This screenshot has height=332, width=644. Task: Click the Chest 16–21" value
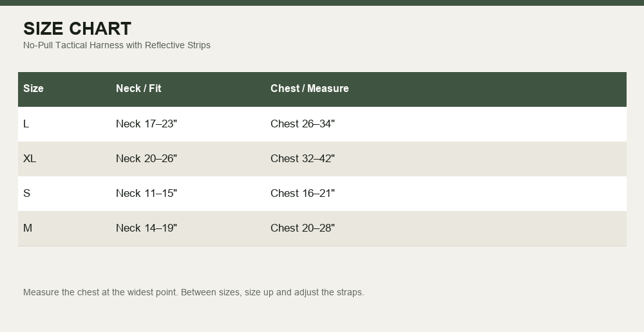pos(303,193)
